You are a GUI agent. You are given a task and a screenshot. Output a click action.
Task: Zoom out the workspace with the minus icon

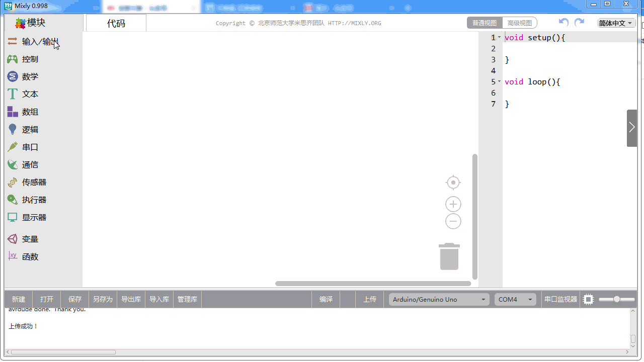453,221
